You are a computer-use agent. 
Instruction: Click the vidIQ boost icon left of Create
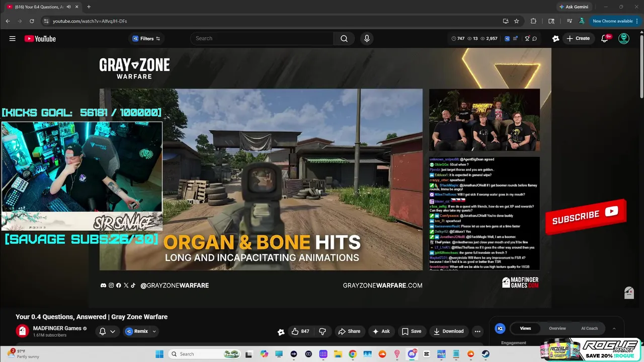[x=555, y=38]
